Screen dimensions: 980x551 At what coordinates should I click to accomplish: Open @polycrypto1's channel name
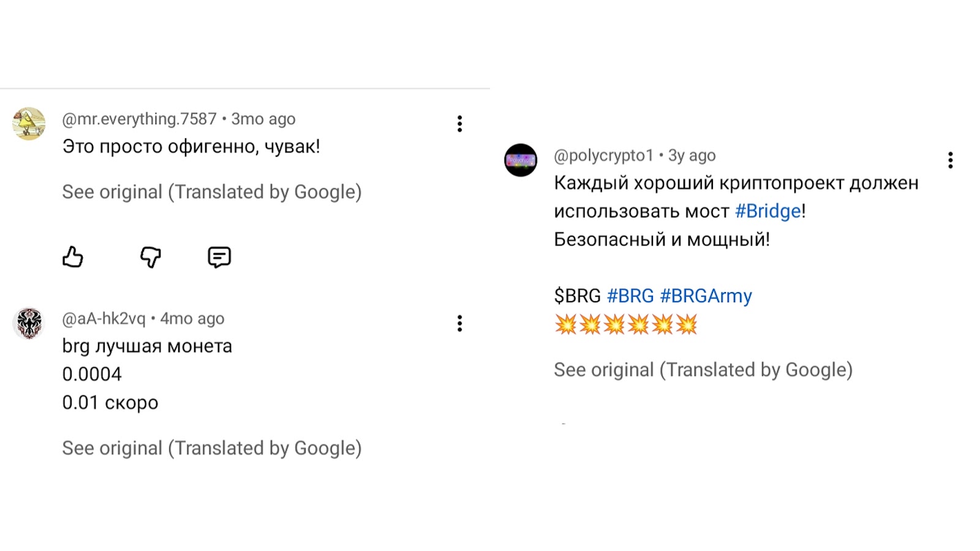click(603, 155)
